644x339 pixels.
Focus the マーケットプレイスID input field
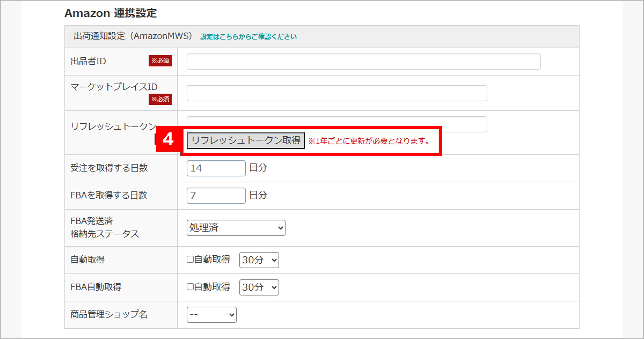337,93
